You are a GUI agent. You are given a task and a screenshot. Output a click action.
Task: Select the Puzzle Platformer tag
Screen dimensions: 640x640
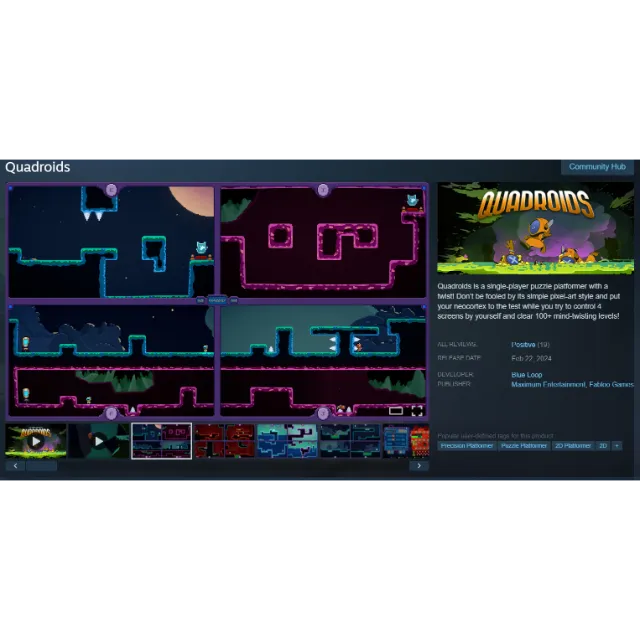point(524,446)
